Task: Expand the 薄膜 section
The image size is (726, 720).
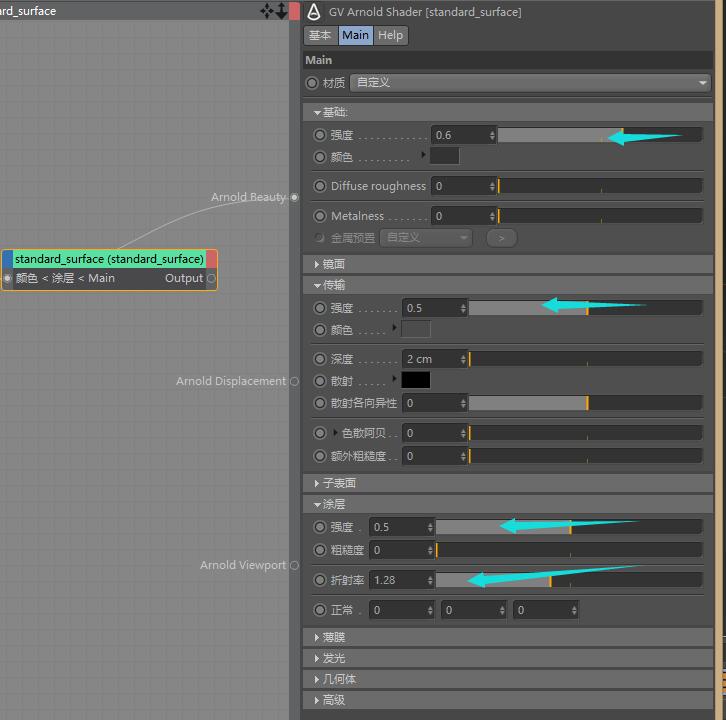Action: 317,638
